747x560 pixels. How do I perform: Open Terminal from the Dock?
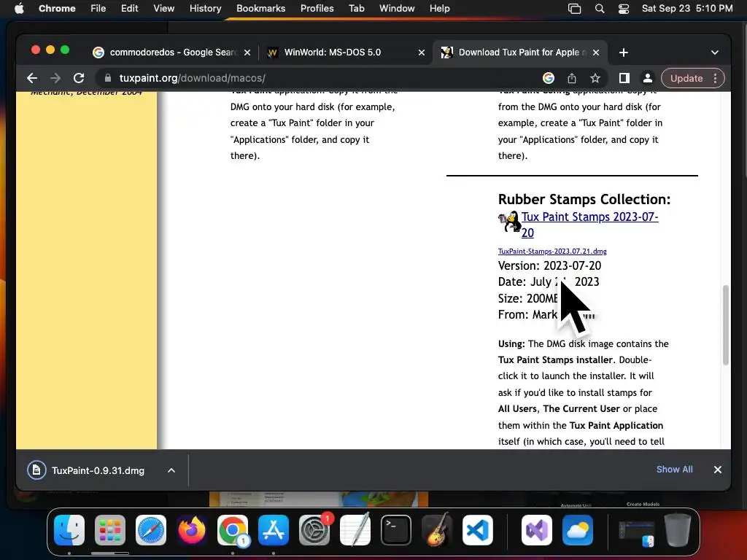pos(396,530)
